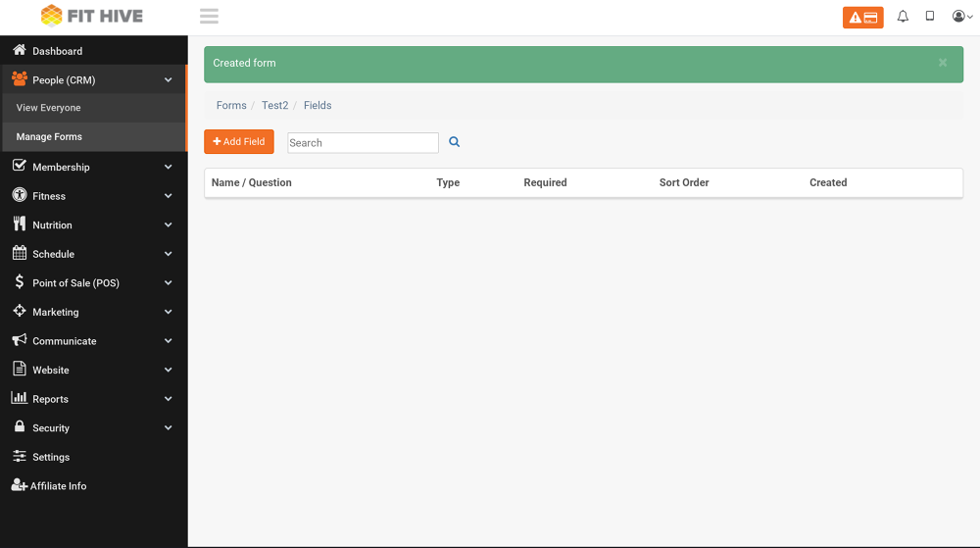Click the Membership checkmark icon
This screenshot has height=548, width=980.
coord(20,166)
